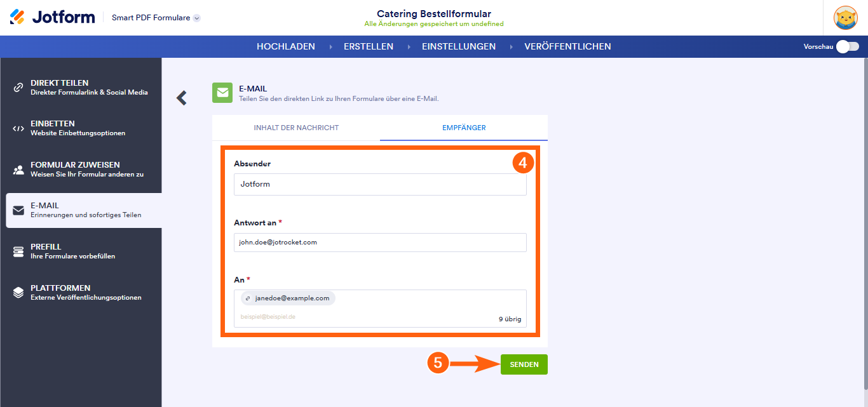Switch to Inhalt der Nachricht tab
The image size is (868, 407).
coord(296,128)
